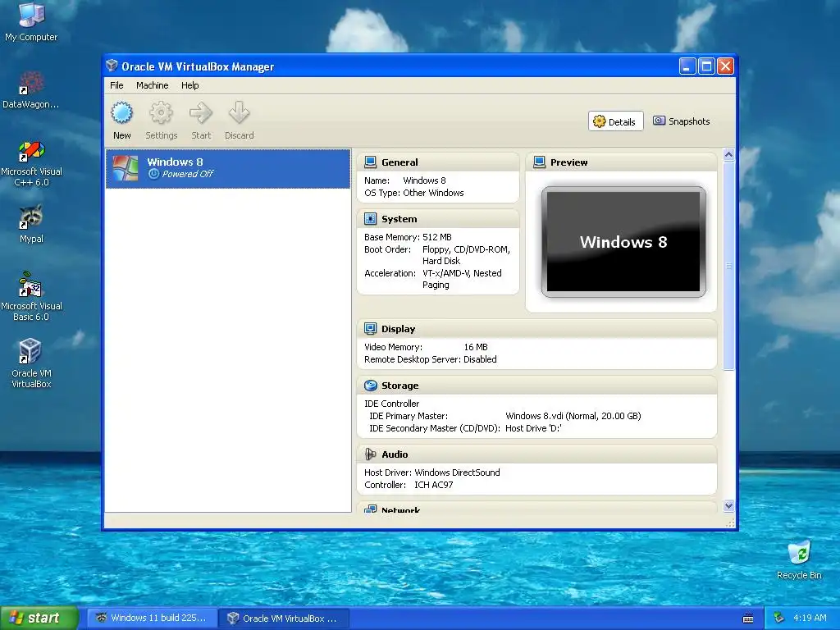Switch to Windows 11 build taskbar window
The height and width of the screenshot is (630, 840).
[152, 618]
